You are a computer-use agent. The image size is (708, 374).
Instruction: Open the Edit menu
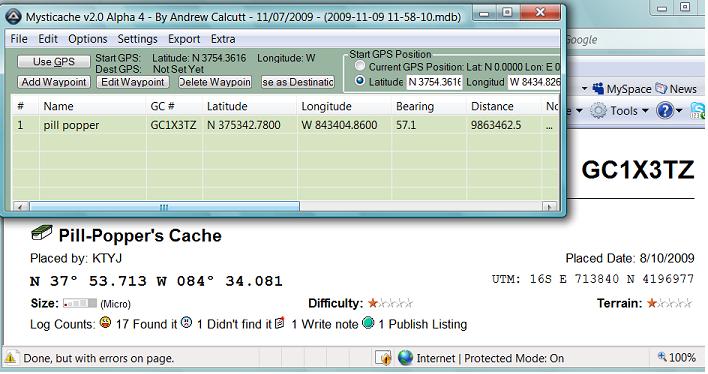pos(48,39)
